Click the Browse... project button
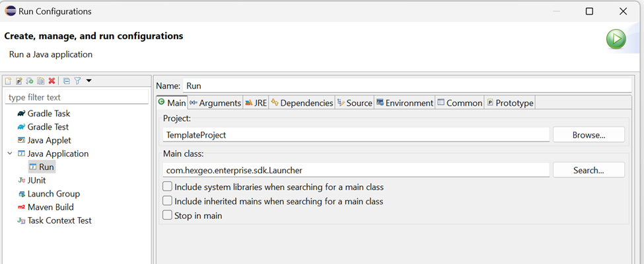 click(589, 134)
